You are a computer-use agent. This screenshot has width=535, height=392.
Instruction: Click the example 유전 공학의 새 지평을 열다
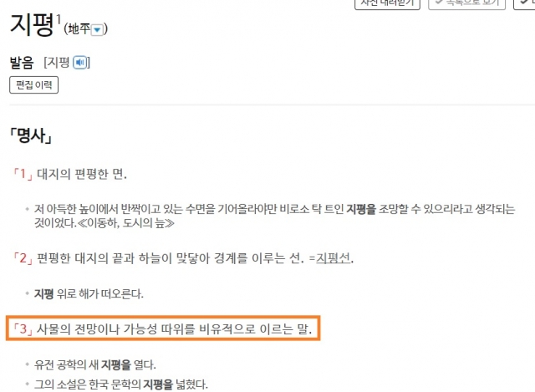(x=94, y=365)
